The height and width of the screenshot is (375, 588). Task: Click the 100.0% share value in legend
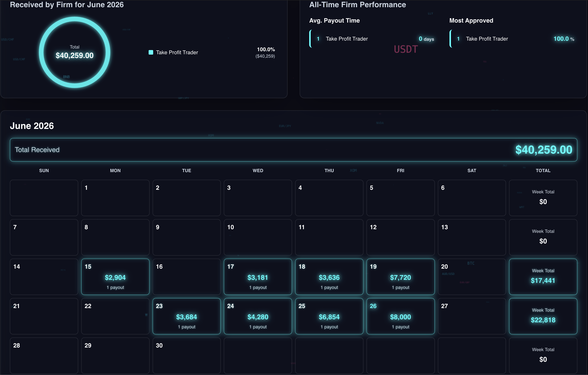tap(266, 49)
